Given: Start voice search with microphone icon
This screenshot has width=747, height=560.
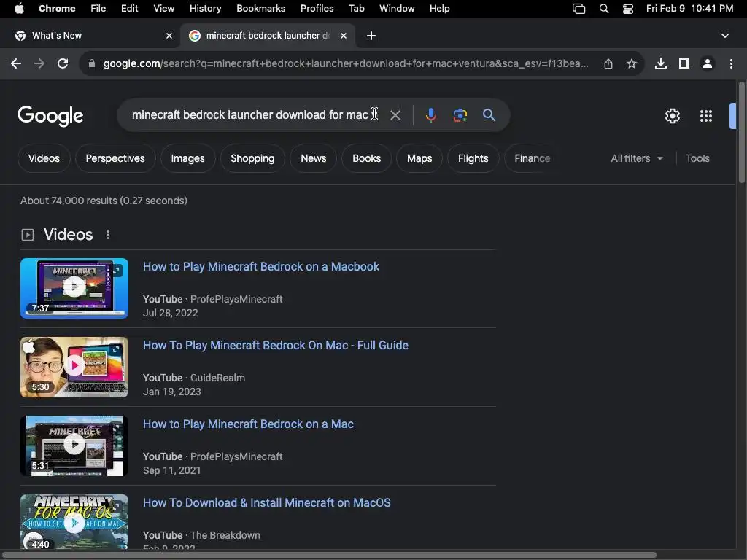Looking at the screenshot, I should tap(430, 115).
